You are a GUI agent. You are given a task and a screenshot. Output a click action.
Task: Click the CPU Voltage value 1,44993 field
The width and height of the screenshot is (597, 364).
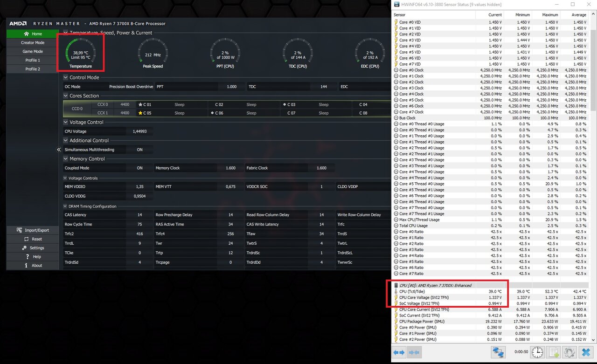140,131
